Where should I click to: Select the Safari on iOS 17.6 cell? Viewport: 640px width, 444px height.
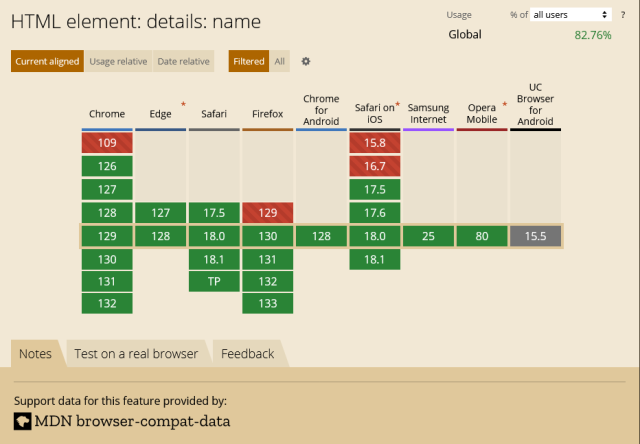[375, 213]
